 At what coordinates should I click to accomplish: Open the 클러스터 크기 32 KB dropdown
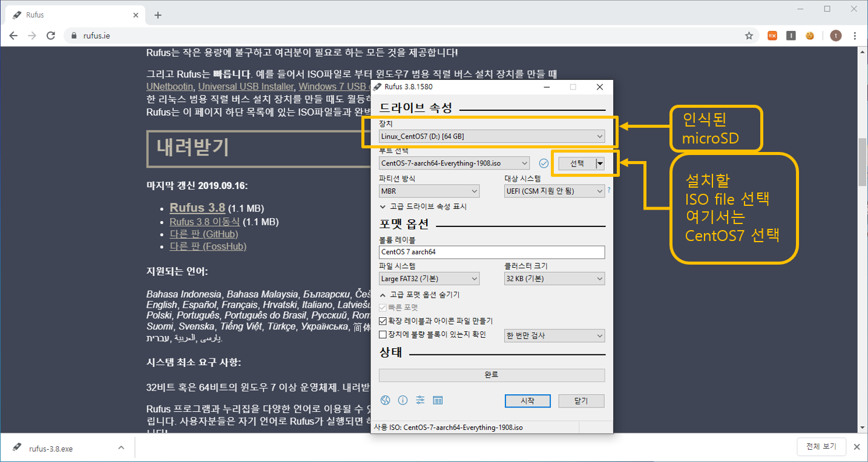[x=554, y=279]
